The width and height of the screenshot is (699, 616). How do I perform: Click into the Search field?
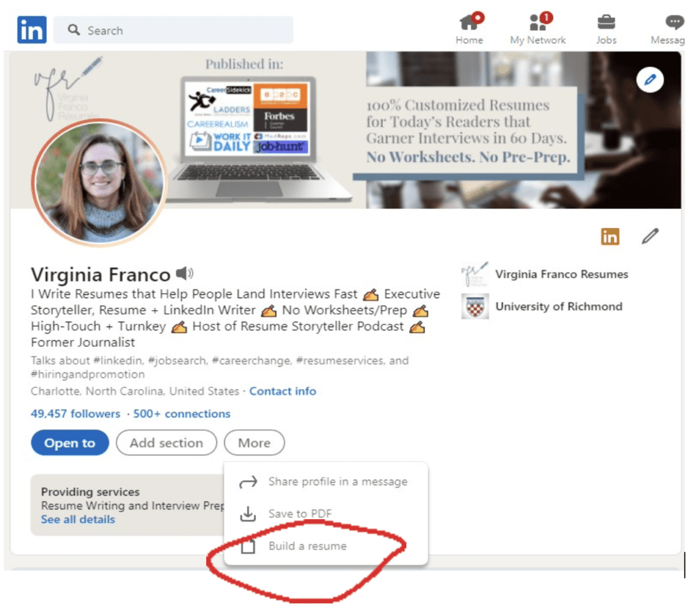[173, 30]
